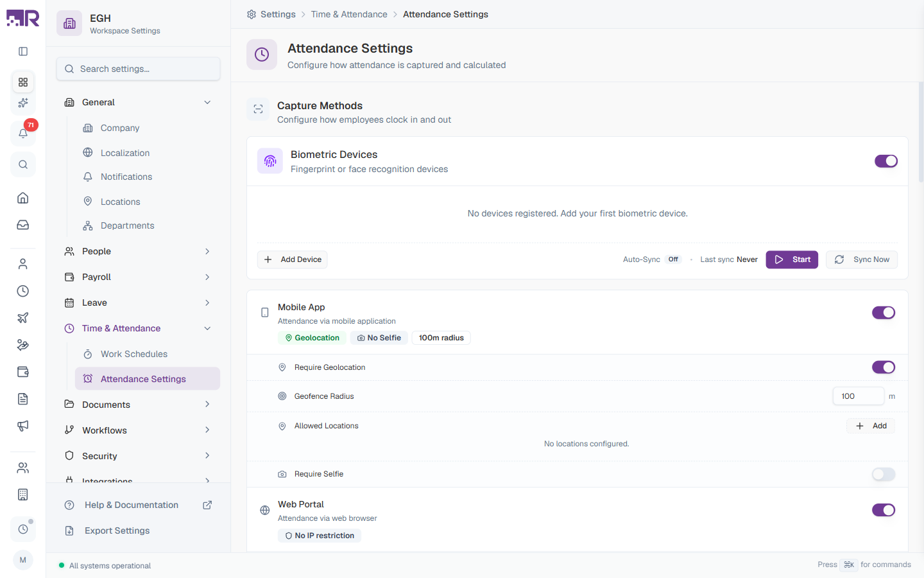
Task: Click external link icon beside Help & Documentation
Action: (x=207, y=505)
